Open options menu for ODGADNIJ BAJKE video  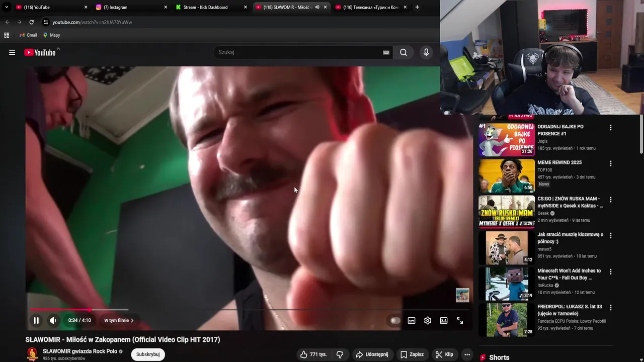(x=611, y=128)
